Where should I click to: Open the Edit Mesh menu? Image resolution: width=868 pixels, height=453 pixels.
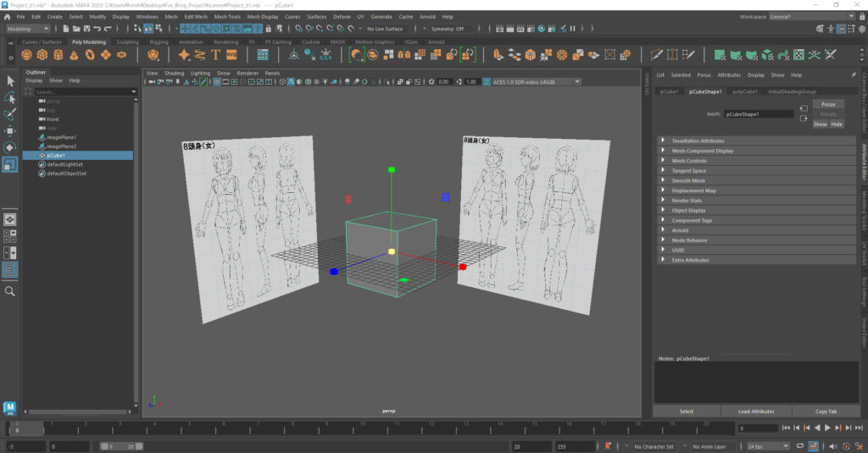tap(196, 17)
